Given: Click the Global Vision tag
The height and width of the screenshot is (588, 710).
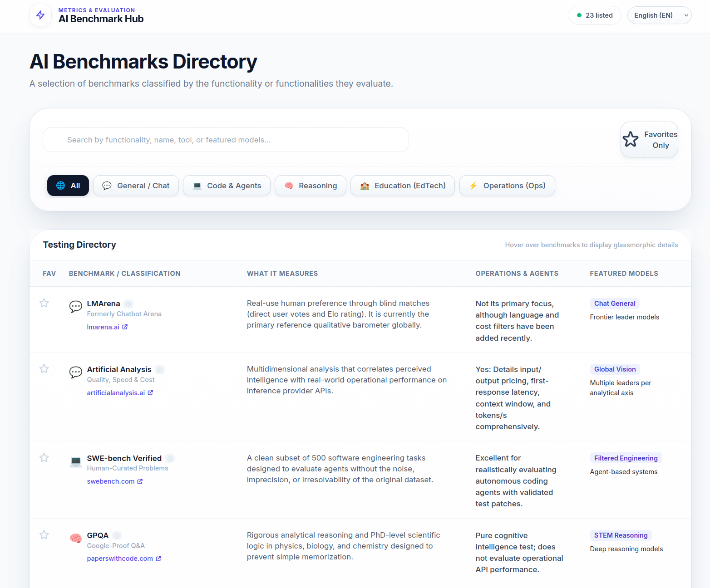Looking at the screenshot, I should pos(615,369).
